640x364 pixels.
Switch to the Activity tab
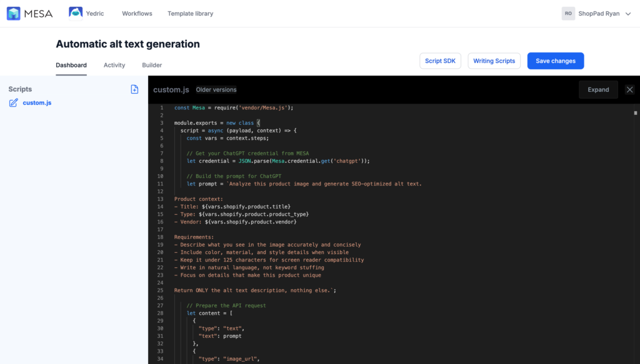(114, 65)
